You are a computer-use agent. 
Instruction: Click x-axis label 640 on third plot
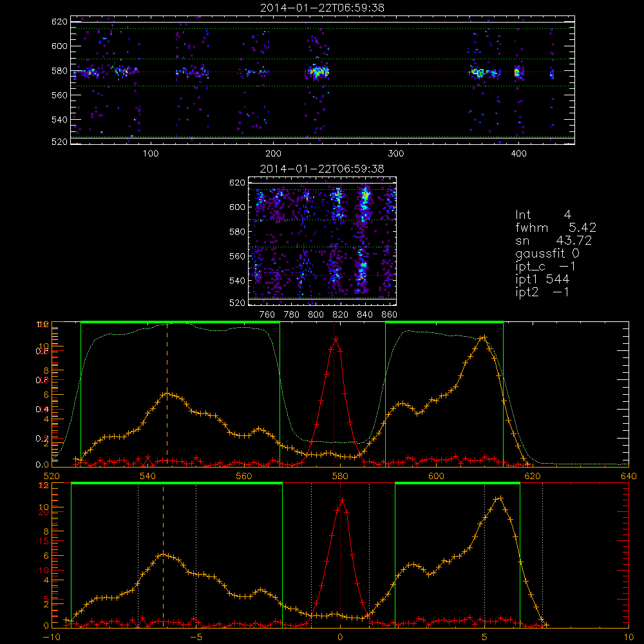[629, 477]
